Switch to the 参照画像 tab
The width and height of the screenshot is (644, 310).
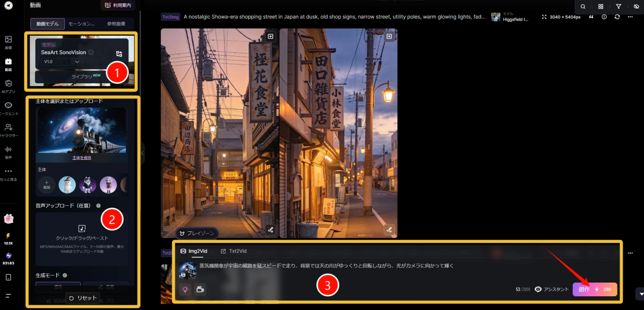click(x=116, y=24)
